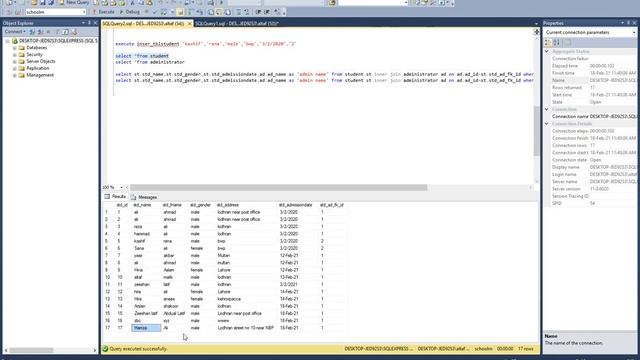Click the std_gender column header
Screen dimensions: 640x360
pos(200,205)
